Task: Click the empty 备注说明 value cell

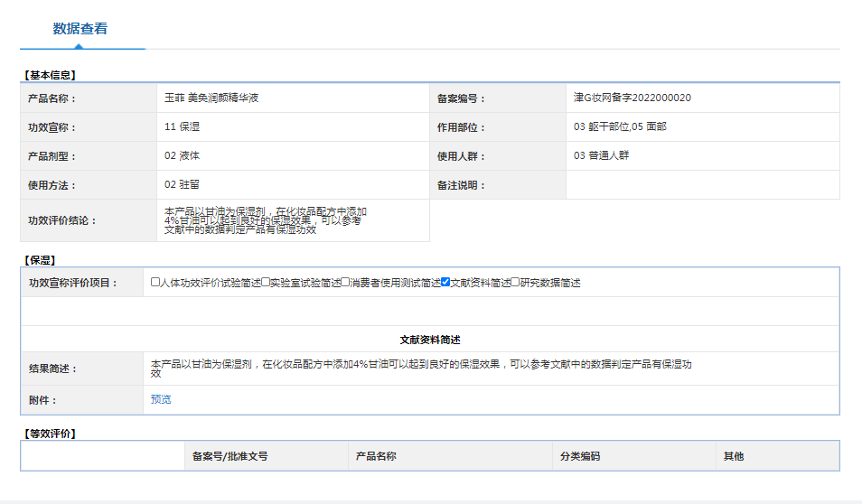Action: [x=702, y=185]
